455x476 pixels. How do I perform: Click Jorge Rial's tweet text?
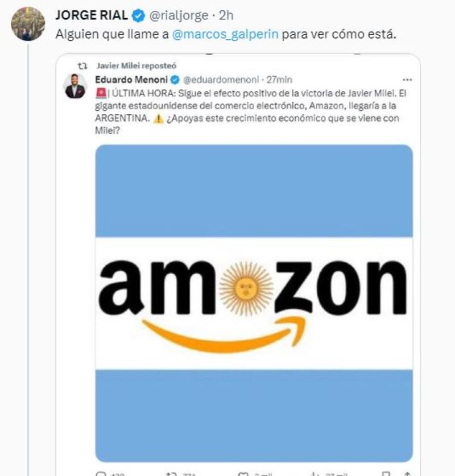pos(226,34)
